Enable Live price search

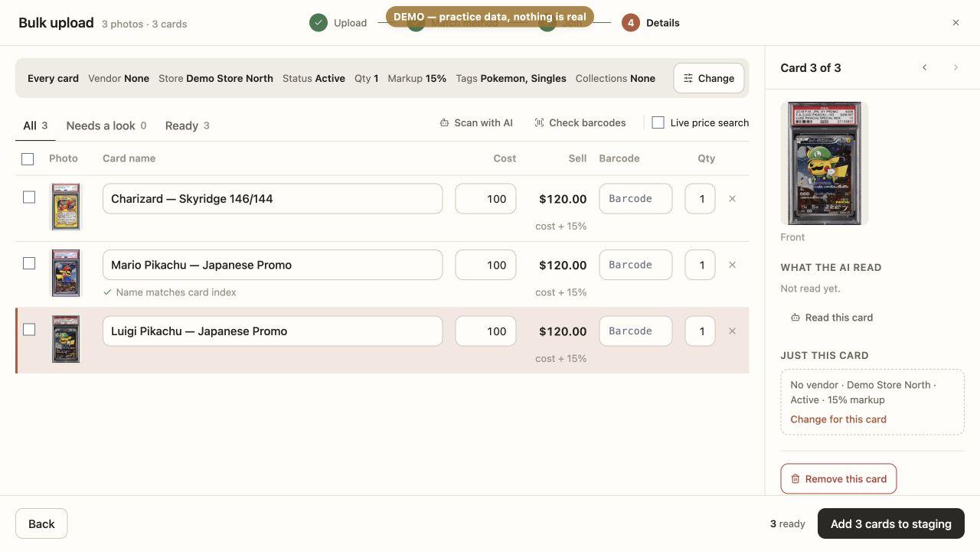(x=658, y=122)
